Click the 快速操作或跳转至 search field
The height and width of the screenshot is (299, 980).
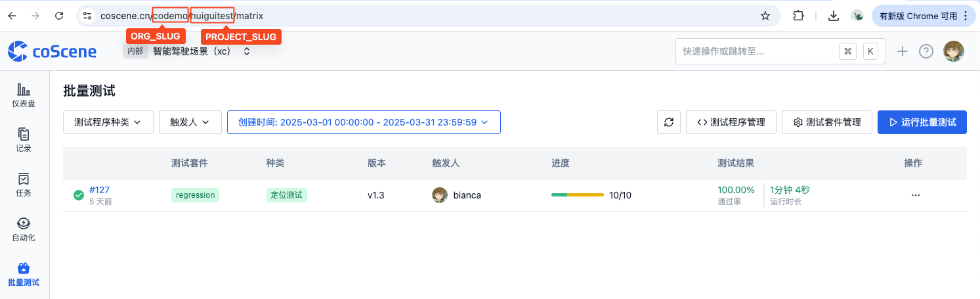coord(755,51)
